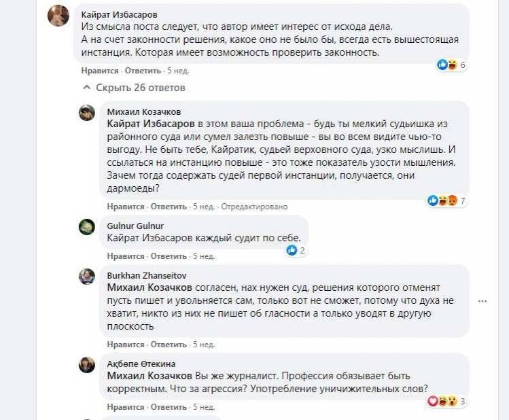Viewport: 509px width, 420px height.
Task: Click Кайрат Избасаров's profile avatar
Action: (x=58, y=15)
